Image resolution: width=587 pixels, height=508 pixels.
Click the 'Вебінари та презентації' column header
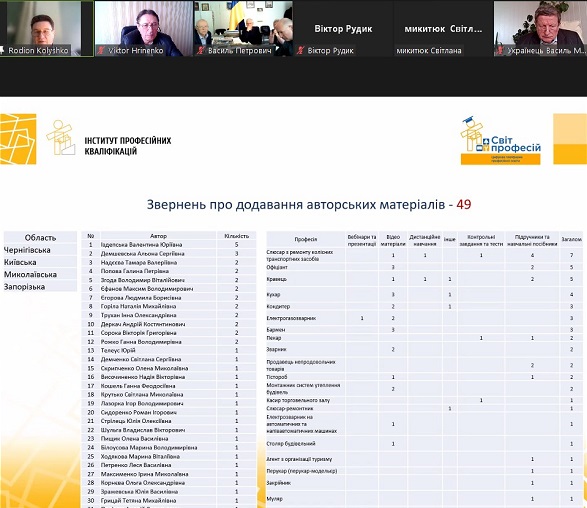click(362, 240)
